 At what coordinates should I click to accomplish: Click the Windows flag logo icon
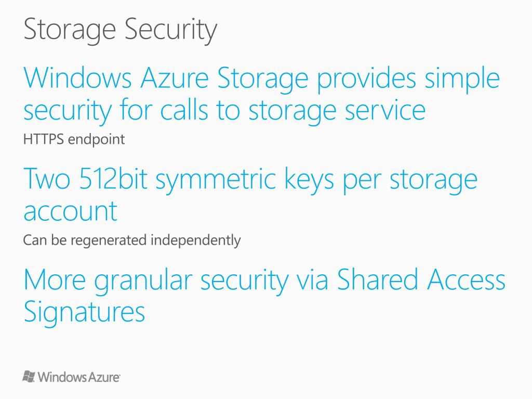(x=29, y=377)
